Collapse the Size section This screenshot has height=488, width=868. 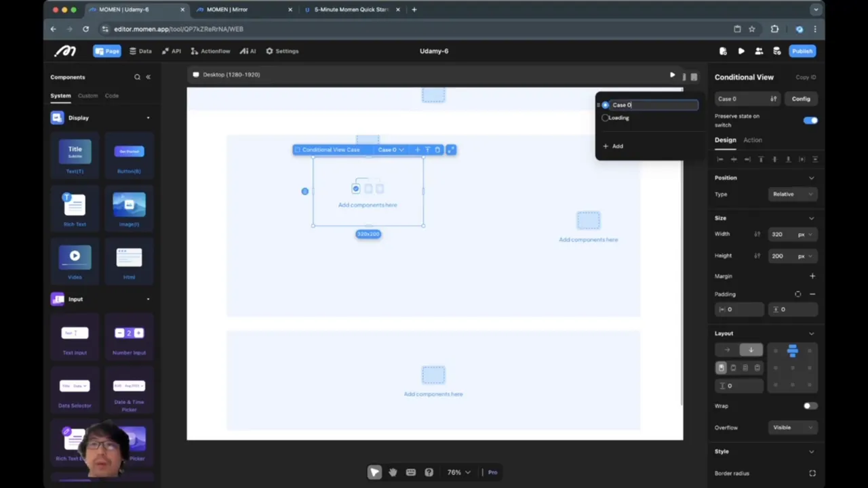(812, 218)
